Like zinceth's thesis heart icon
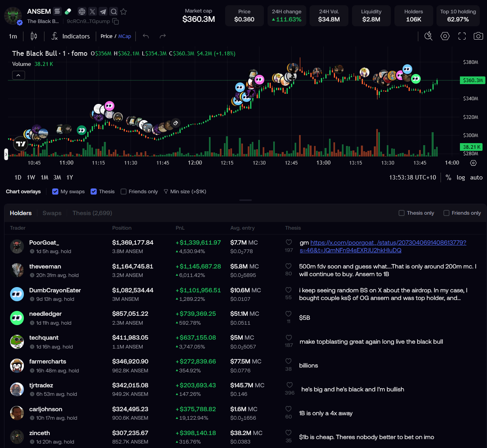The image size is (487, 448). 288,433
